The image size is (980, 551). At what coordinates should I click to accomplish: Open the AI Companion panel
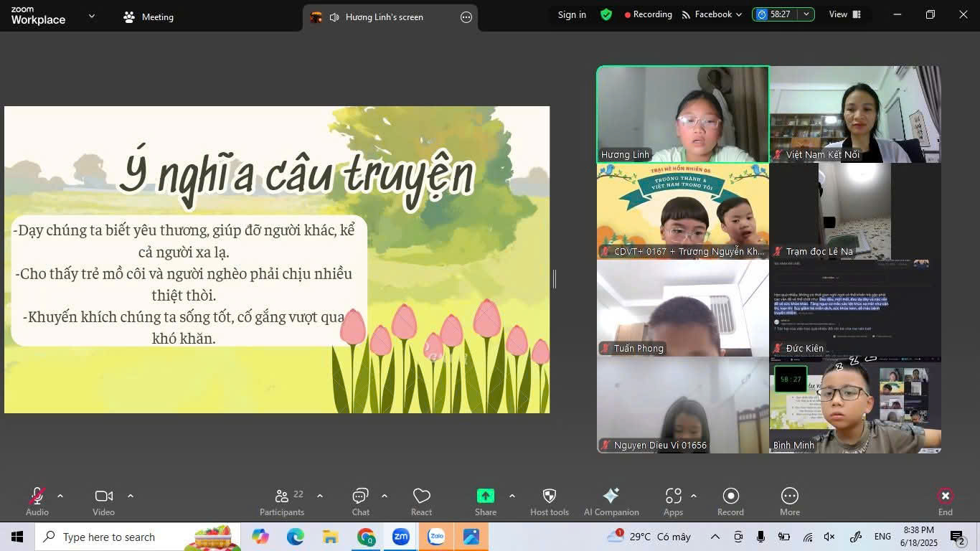click(x=611, y=501)
